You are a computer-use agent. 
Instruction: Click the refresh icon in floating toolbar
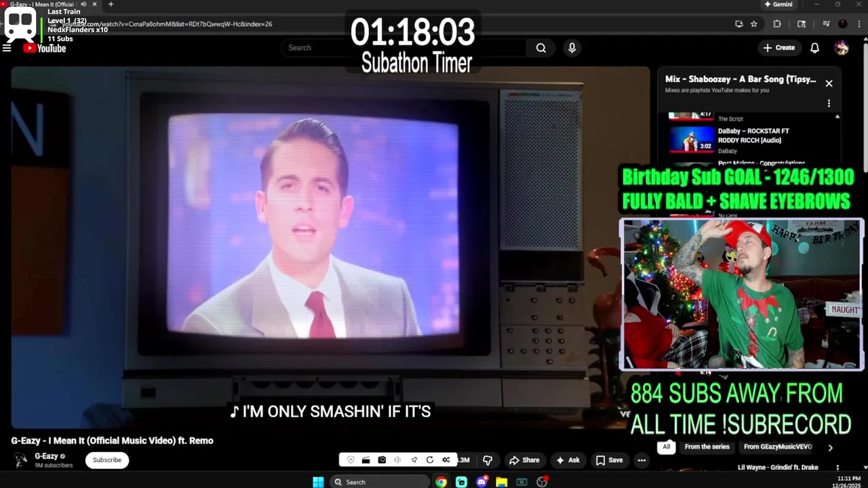click(430, 460)
